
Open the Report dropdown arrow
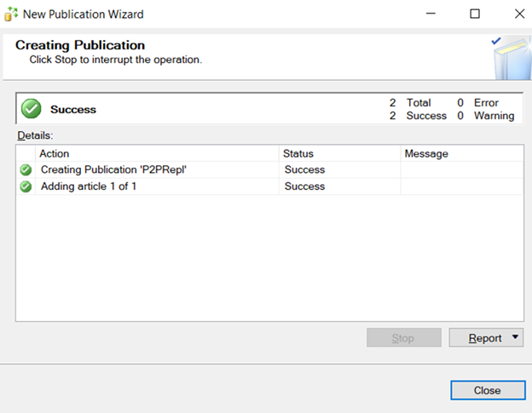pyautogui.click(x=515, y=338)
